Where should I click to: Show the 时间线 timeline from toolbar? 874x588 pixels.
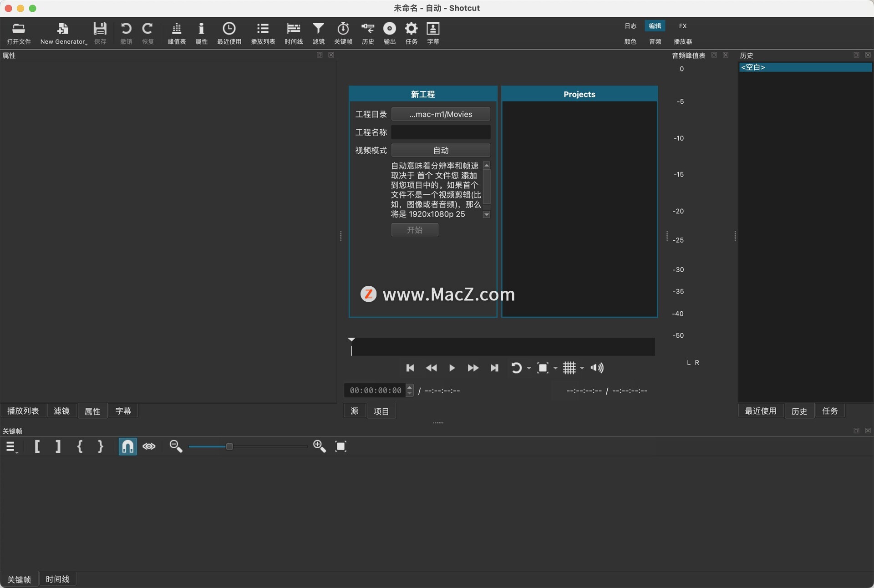click(294, 33)
